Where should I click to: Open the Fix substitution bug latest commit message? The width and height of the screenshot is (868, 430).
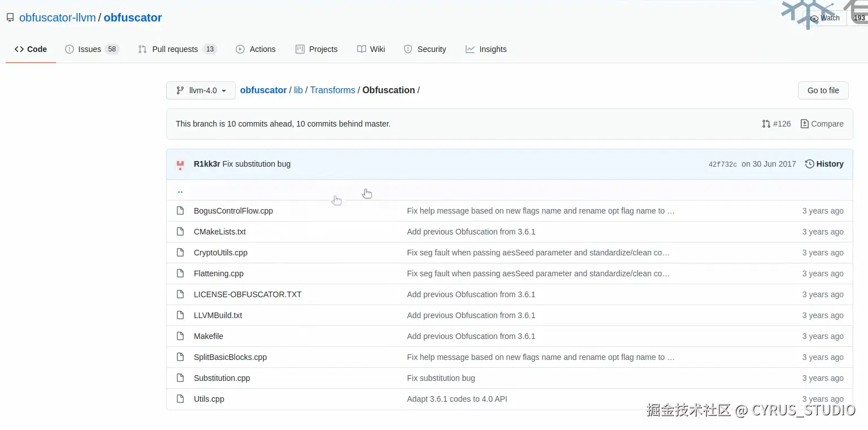pyautogui.click(x=257, y=164)
